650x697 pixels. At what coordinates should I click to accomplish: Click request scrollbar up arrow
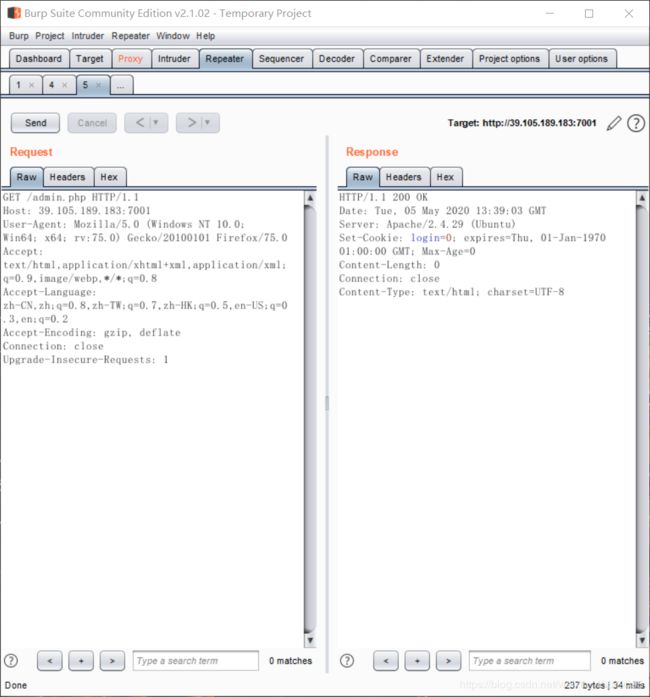310,198
